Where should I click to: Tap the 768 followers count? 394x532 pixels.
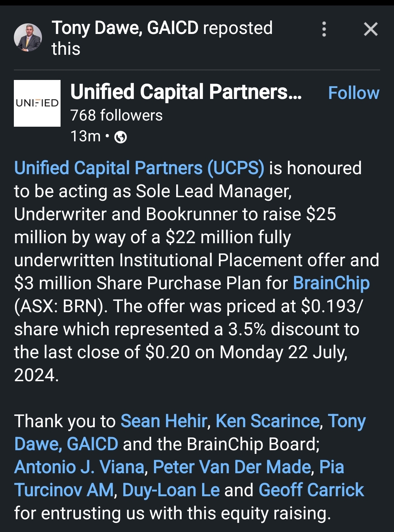116,115
